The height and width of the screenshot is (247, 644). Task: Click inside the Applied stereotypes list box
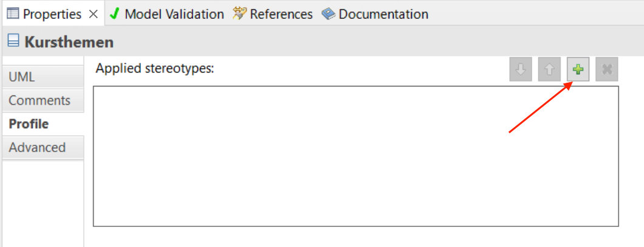[x=355, y=156]
